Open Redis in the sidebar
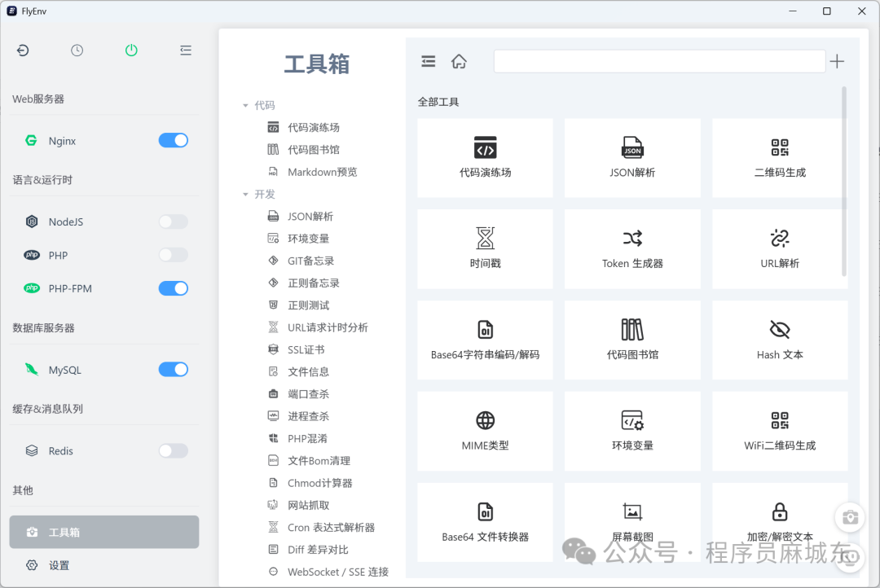880x588 pixels. pos(60,451)
